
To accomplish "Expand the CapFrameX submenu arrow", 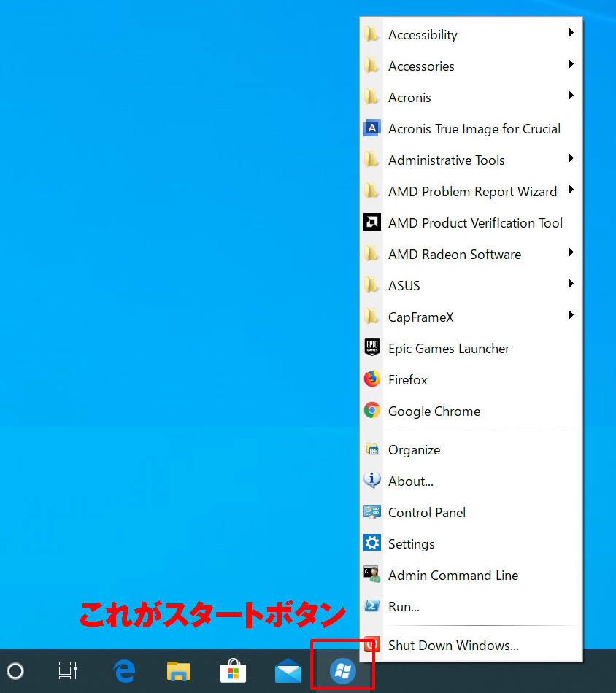I will coord(571,315).
